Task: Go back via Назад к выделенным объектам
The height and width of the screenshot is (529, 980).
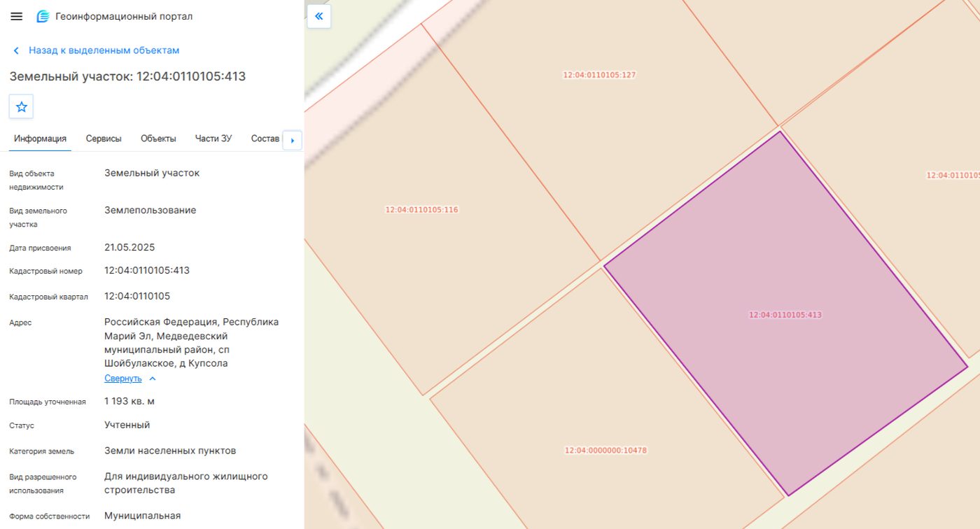Action: tap(104, 50)
